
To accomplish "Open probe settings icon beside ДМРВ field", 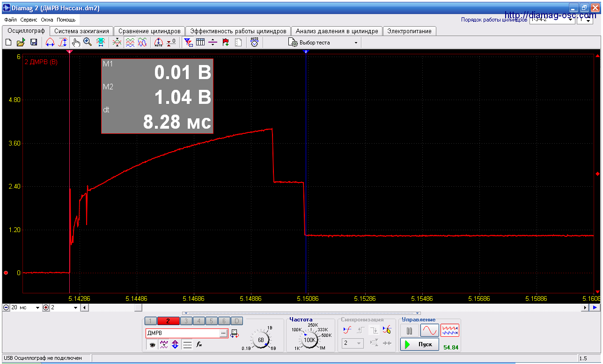I will 235,333.
